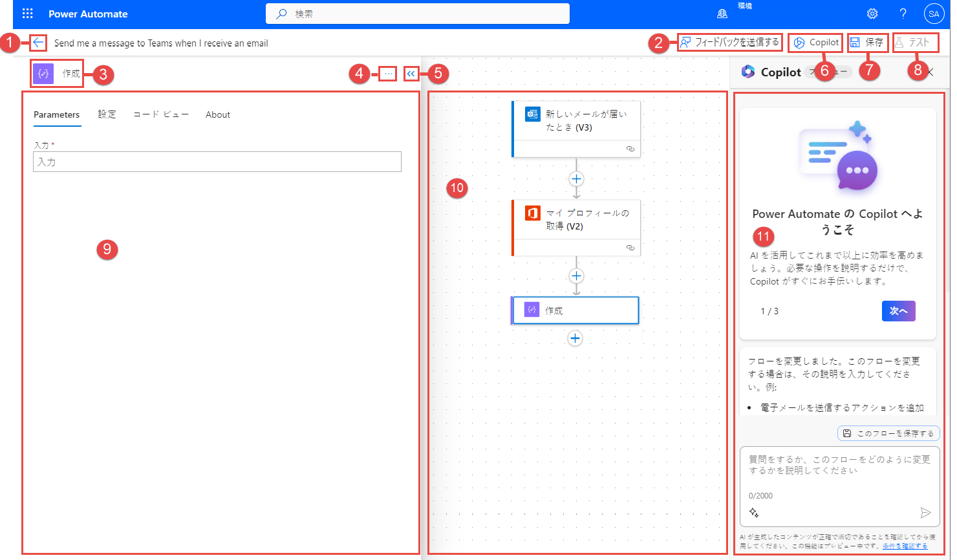The height and width of the screenshot is (560, 957).
Task: Click the search box in header
Action: coord(418,14)
